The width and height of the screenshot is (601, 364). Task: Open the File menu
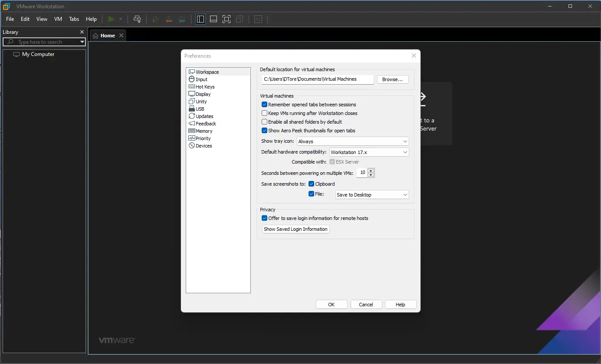tap(10, 19)
